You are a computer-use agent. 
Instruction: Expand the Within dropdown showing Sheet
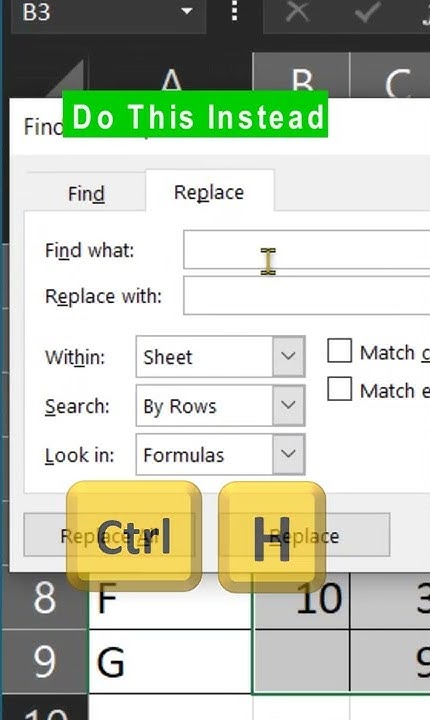[288, 356]
